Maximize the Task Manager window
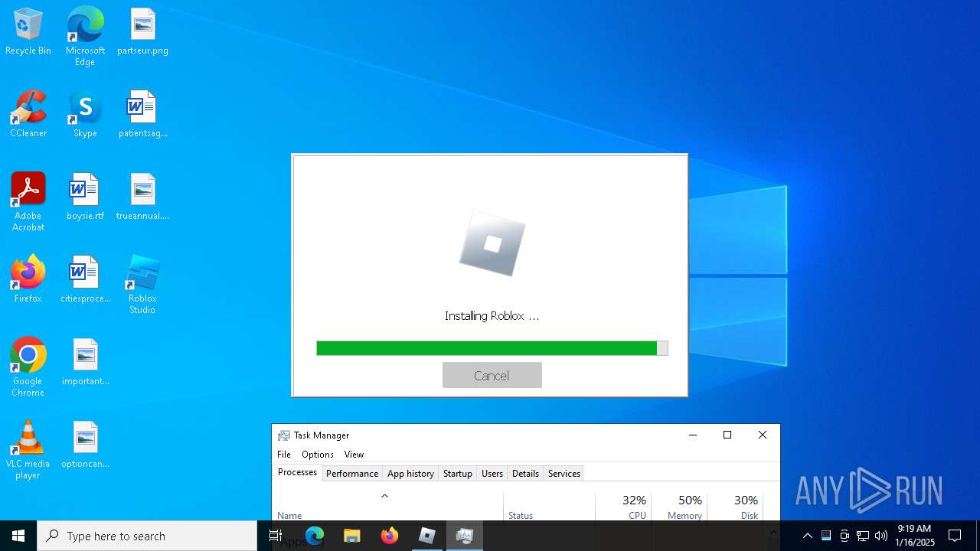This screenshot has height=551, width=980. [x=727, y=435]
